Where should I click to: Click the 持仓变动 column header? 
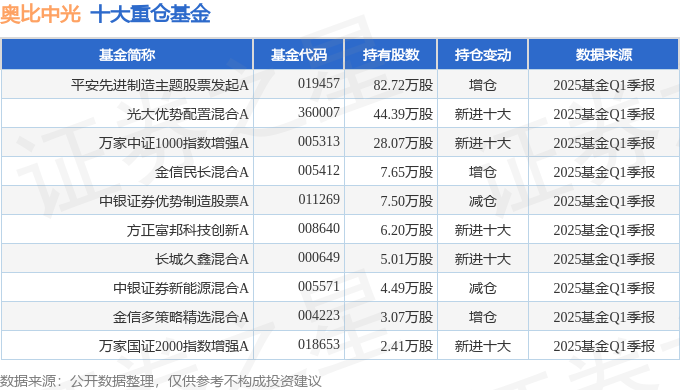[x=483, y=55]
